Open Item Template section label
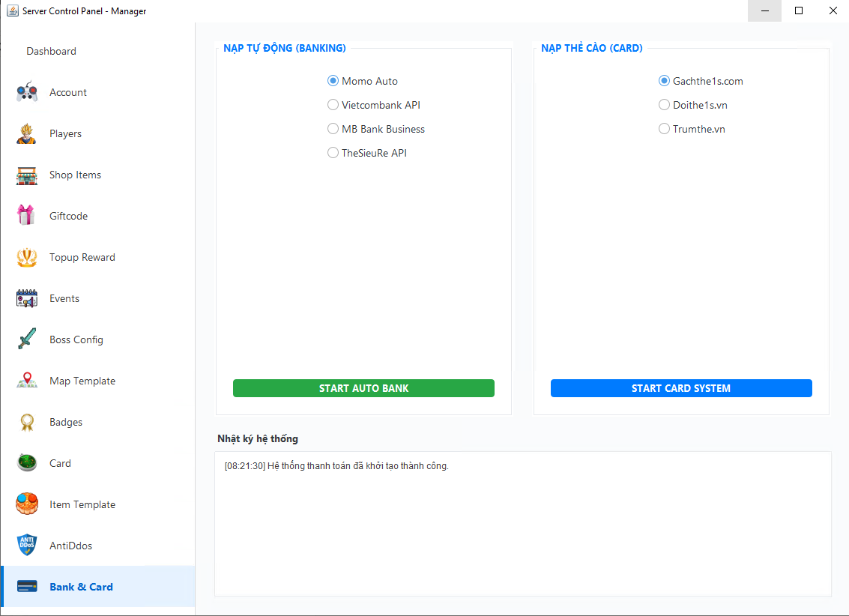This screenshot has height=616, width=849. (82, 504)
